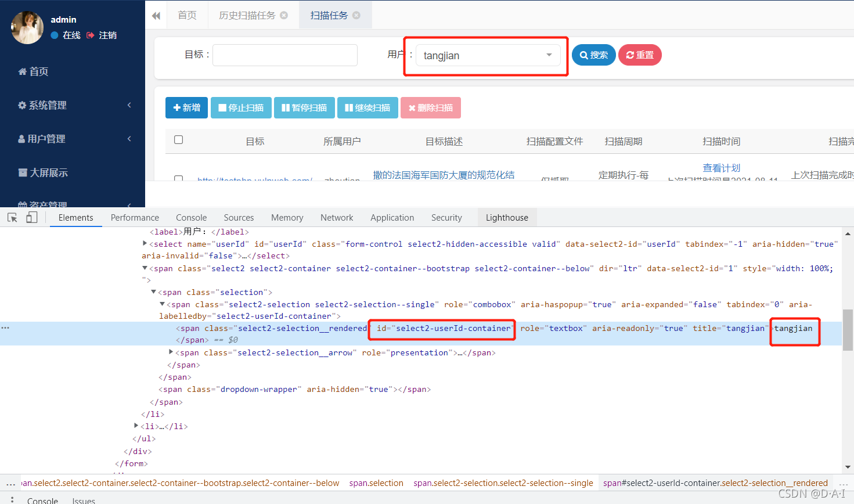This screenshot has height=504, width=854.
Task: Open 大屏展示 in sidebar
Action: 43,172
